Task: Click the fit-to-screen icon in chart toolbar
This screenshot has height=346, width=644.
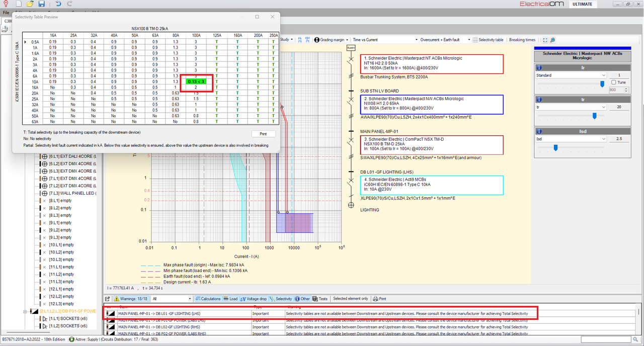Action: (545, 40)
